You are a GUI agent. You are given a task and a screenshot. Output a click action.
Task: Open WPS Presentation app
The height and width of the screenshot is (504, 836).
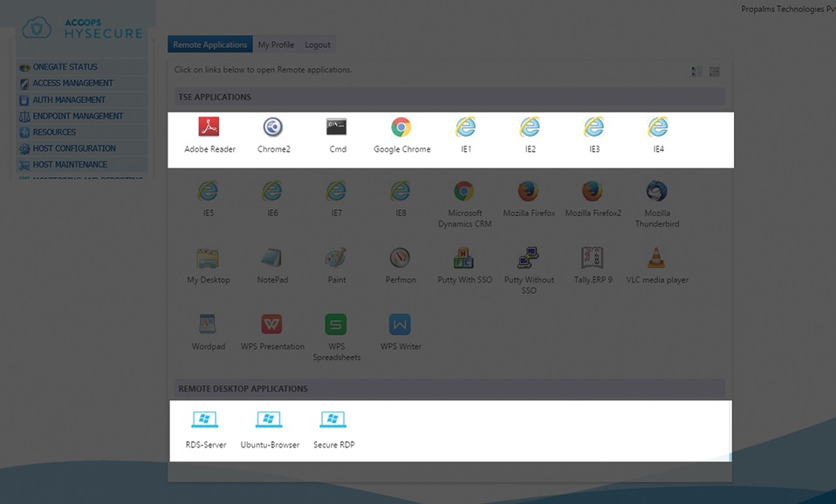coord(272,324)
